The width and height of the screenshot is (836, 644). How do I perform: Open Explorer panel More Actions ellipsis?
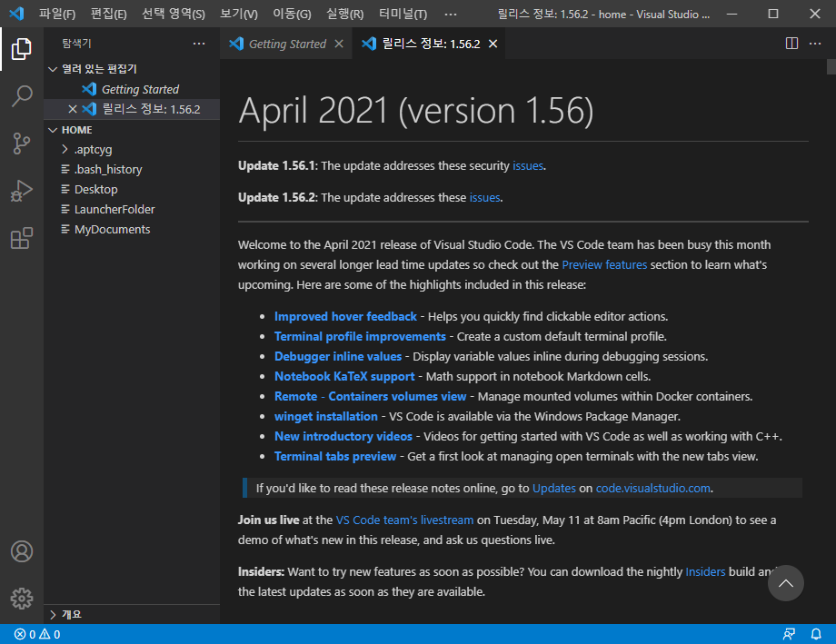pos(199,44)
